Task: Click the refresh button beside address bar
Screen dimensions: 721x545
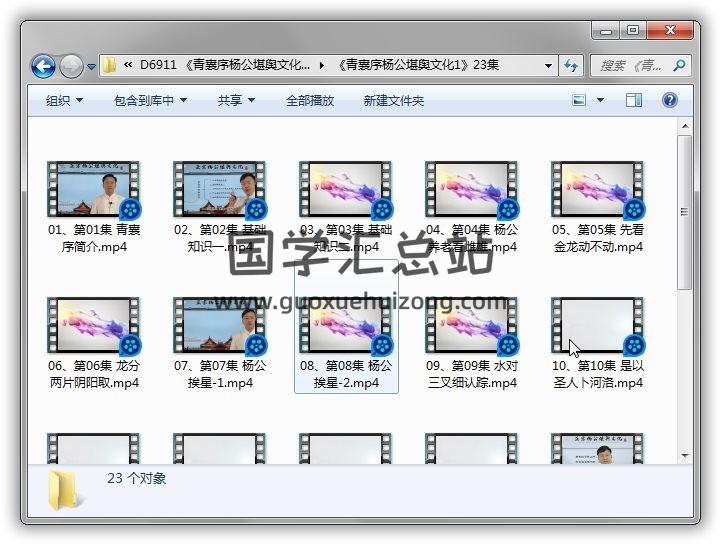Action: [x=571, y=66]
